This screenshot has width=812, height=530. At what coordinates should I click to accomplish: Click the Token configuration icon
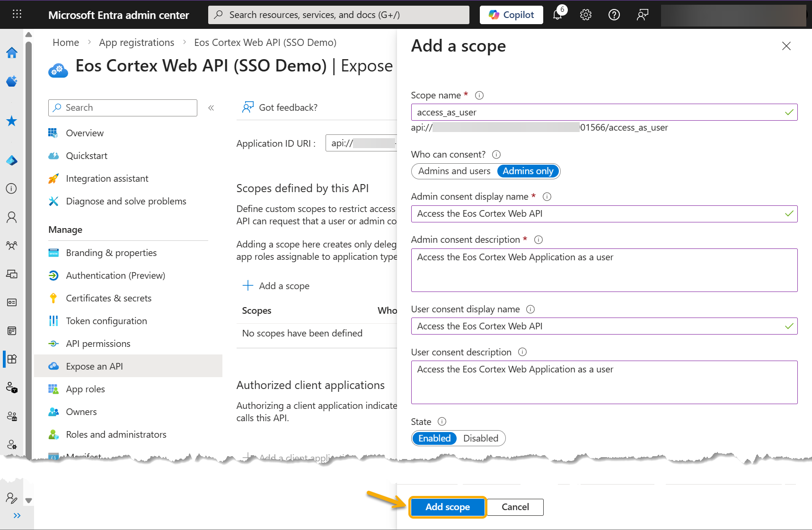tap(53, 321)
